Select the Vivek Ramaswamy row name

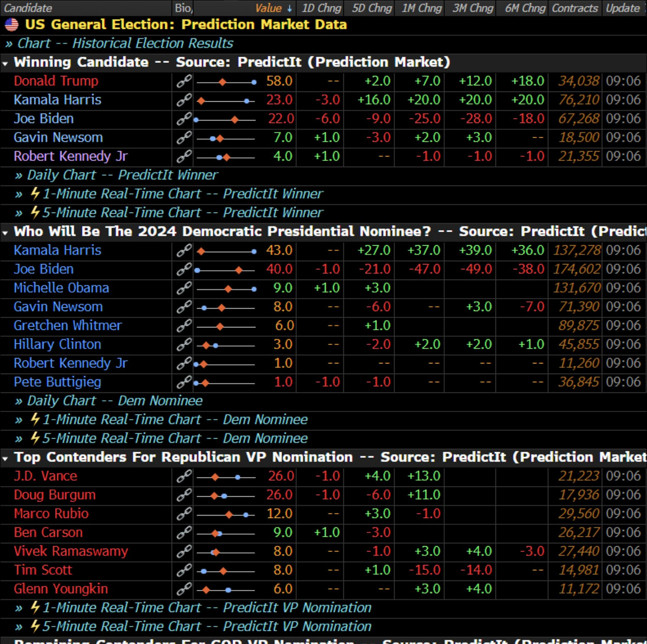(71, 551)
